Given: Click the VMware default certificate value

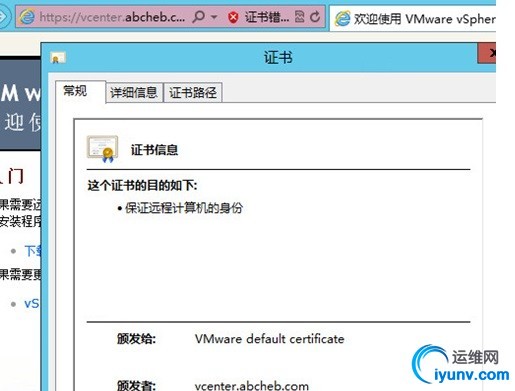Looking at the screenshot, I should (x=269, y=339).
